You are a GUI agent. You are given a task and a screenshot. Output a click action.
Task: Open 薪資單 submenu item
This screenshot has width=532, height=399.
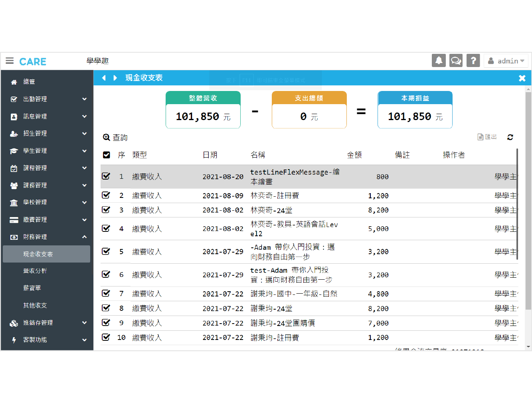pos(32,288)
